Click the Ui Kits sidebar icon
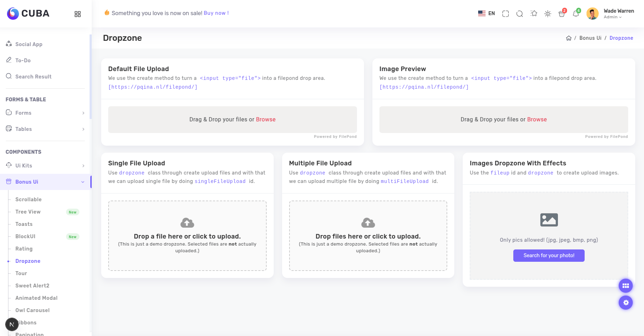 (x=9, y=165)
